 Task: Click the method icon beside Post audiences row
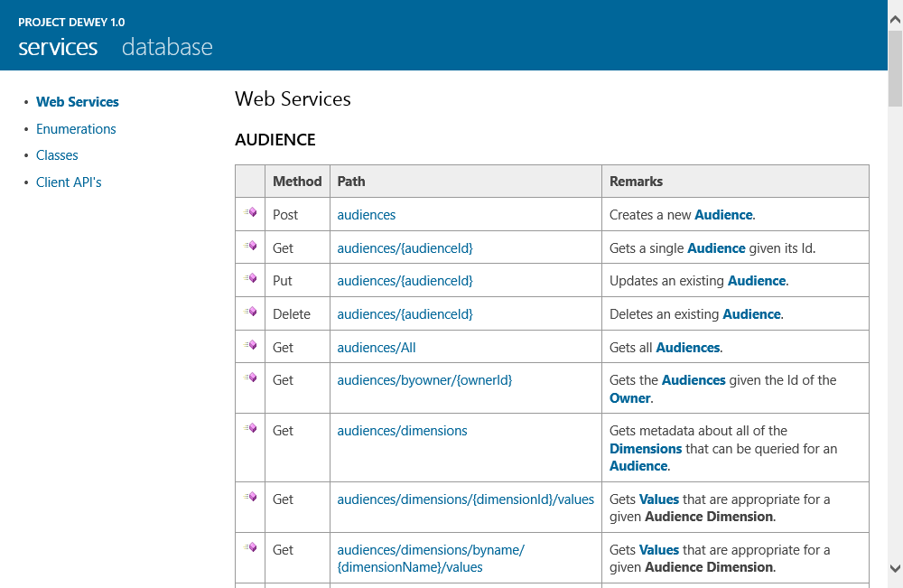[x=250, y=213]
